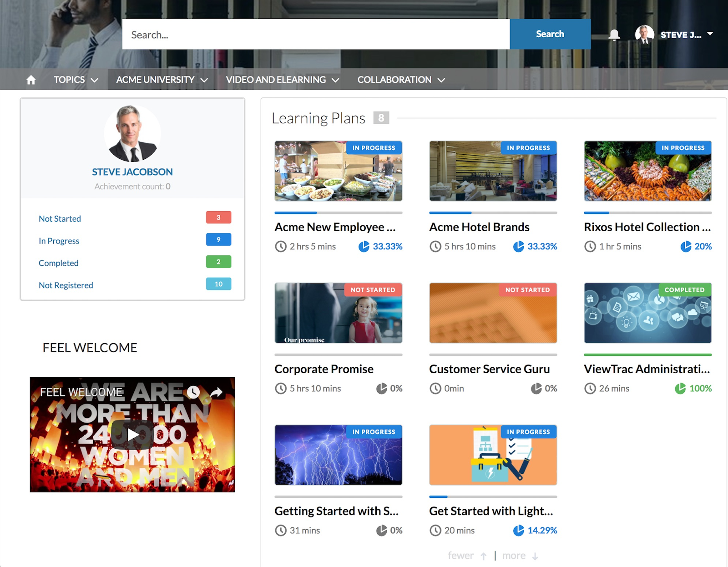Open the Corporate Promise thumbnail

(339, 313)
